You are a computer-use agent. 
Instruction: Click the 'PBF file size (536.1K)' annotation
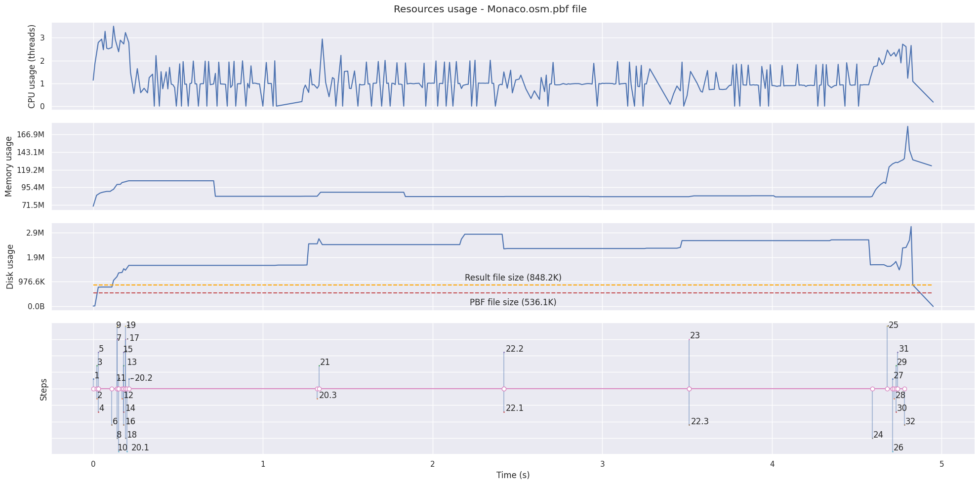(513, 302)
